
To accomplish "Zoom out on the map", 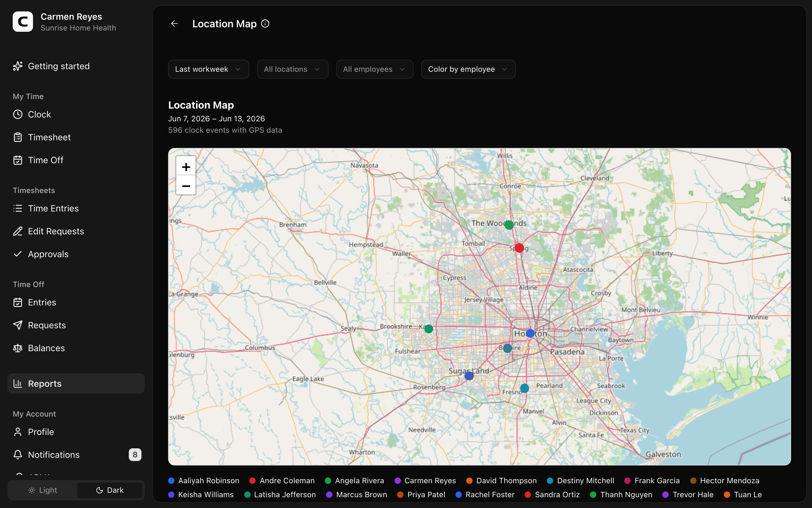I will click(186, 185).
